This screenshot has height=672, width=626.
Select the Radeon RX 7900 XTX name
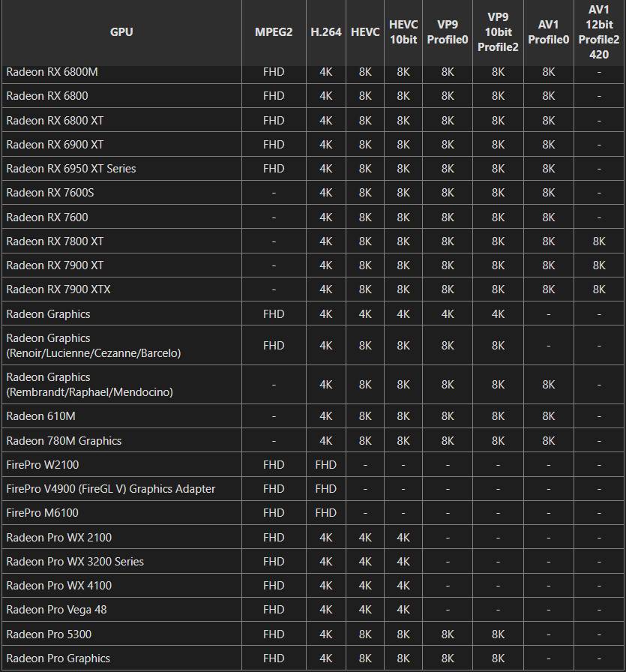[58, 289]
